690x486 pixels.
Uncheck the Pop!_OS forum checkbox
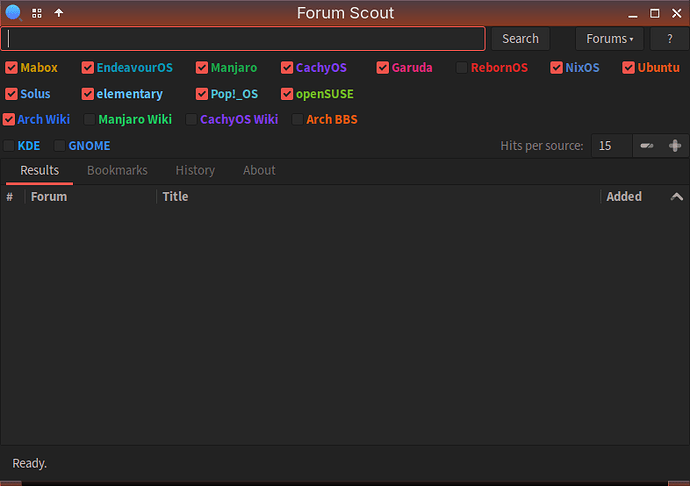pyautogui.click(x=202, y=94)
